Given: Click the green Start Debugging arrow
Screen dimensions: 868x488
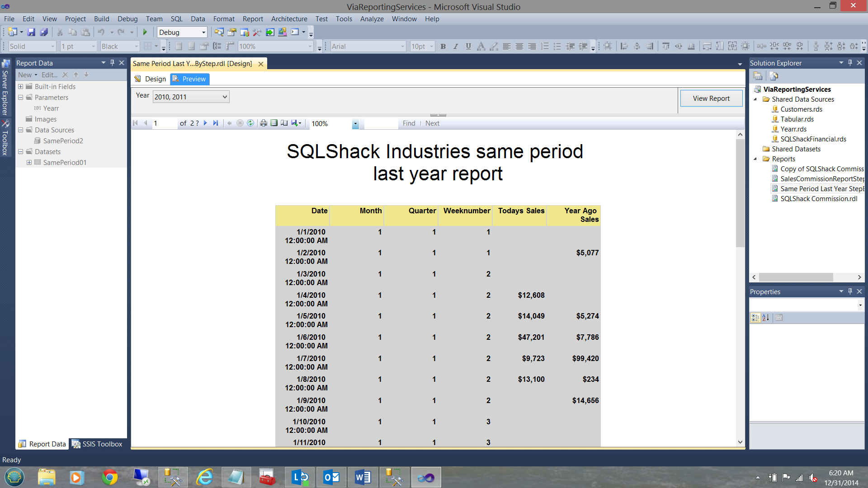Looking at the screenshot, I should (145, 32).
